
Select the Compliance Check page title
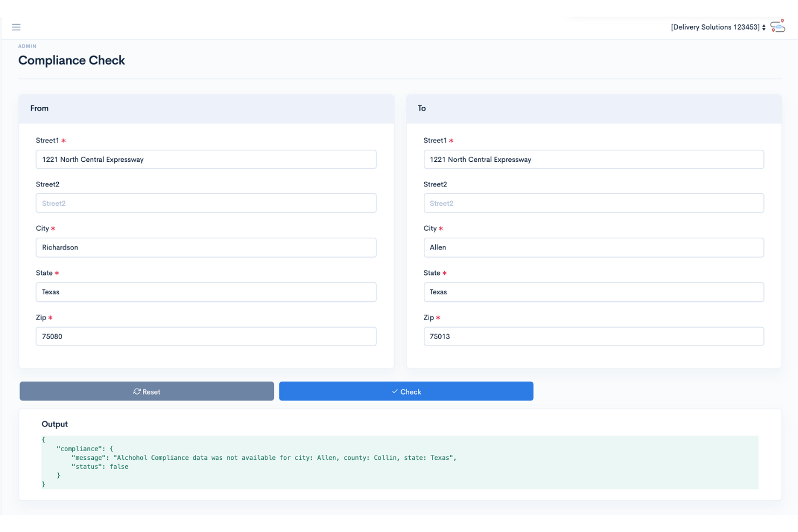pyautogui.click(x=72, y=60)
